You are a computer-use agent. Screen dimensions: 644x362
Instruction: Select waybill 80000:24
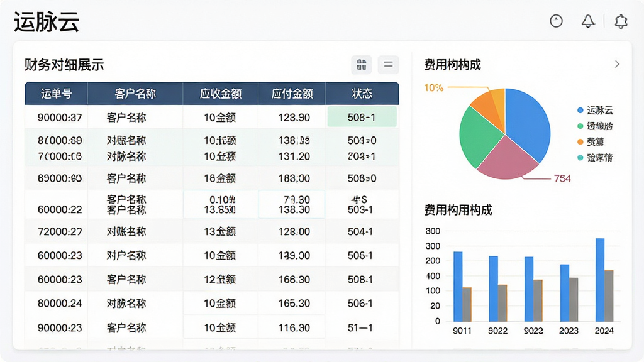click(60, 304)
